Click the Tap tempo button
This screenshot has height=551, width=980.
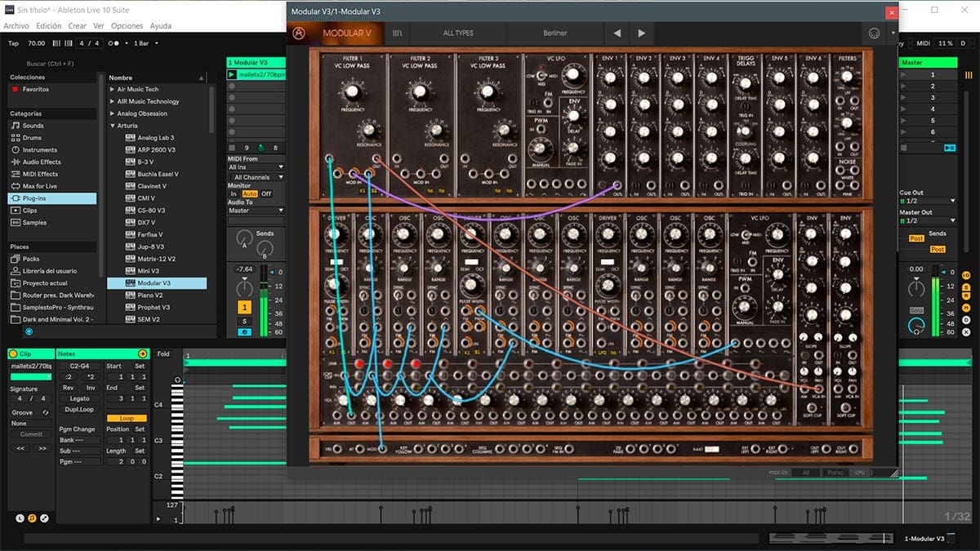[x=13, y=42]
